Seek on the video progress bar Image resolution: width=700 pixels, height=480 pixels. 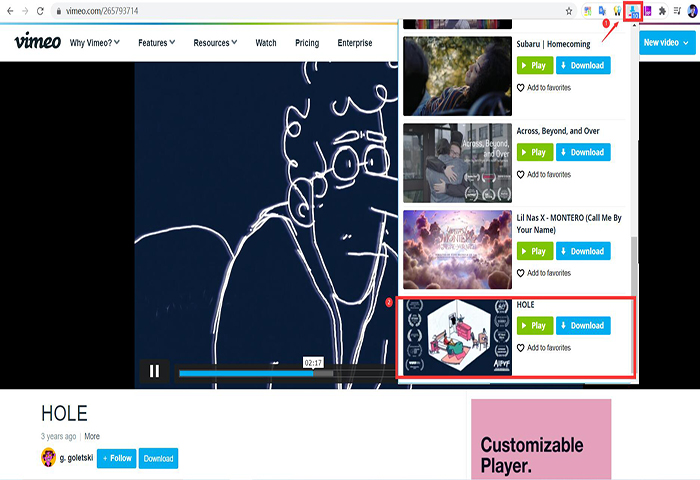coord(286,373)
